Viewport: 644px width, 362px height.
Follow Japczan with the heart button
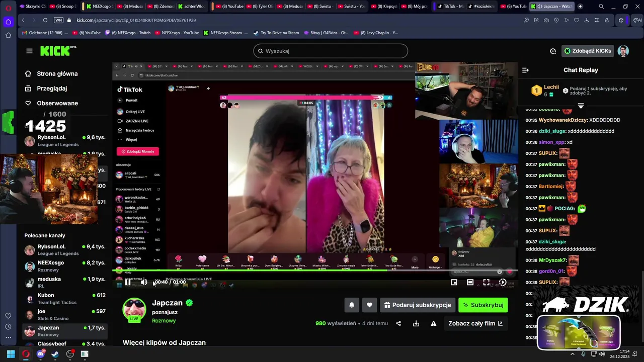pyautogui.click(x=369, y=305)
